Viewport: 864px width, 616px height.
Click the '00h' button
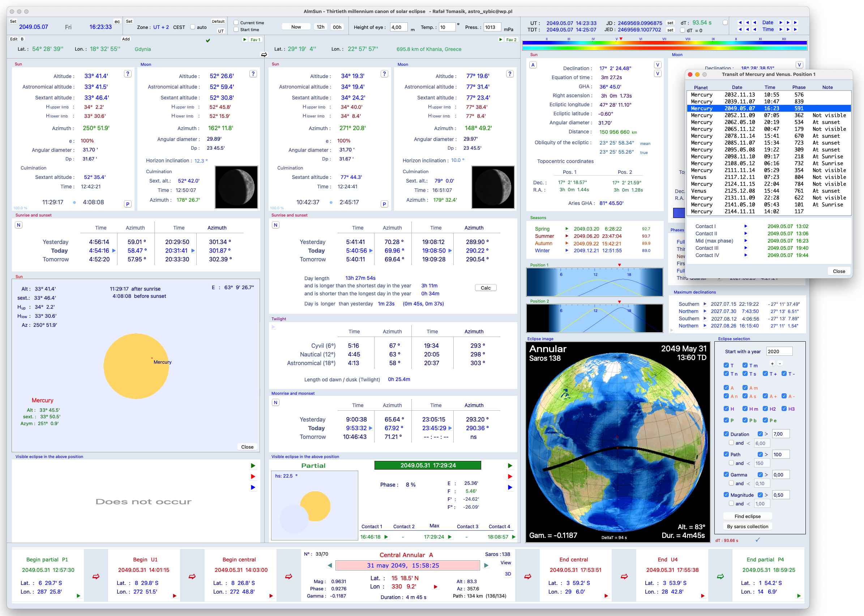click(337, 27)
